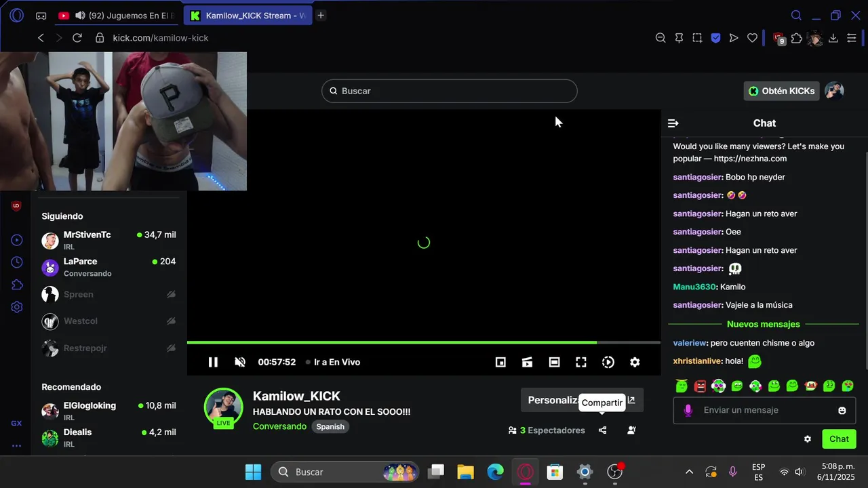Open Opera GX sidebar player icon
868x488 pixels.
coord(17,240)
